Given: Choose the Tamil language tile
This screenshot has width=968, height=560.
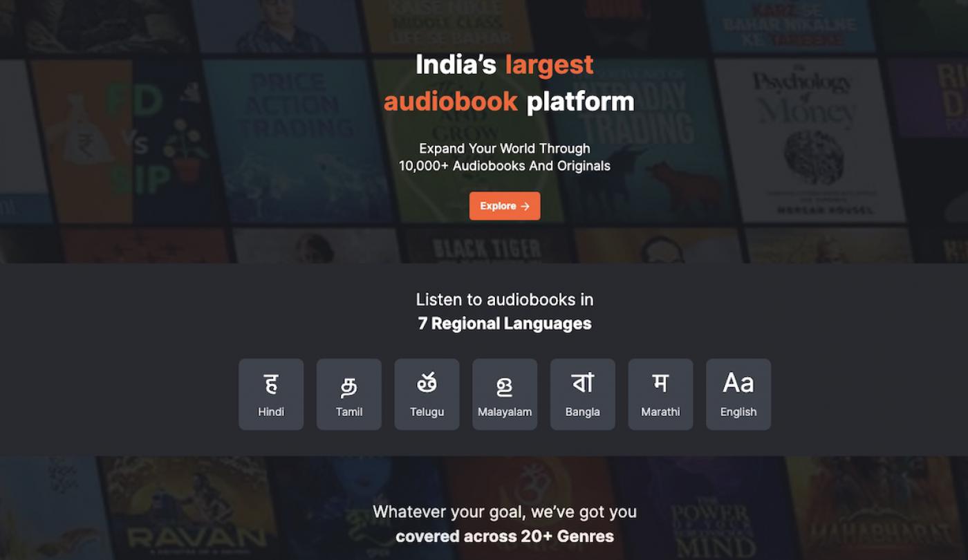Looking at the screenshot, I should pos(349,394).
